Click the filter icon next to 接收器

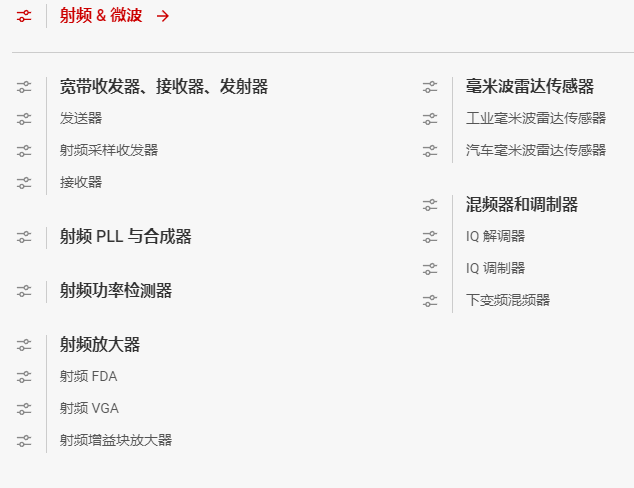coord(24,183)
